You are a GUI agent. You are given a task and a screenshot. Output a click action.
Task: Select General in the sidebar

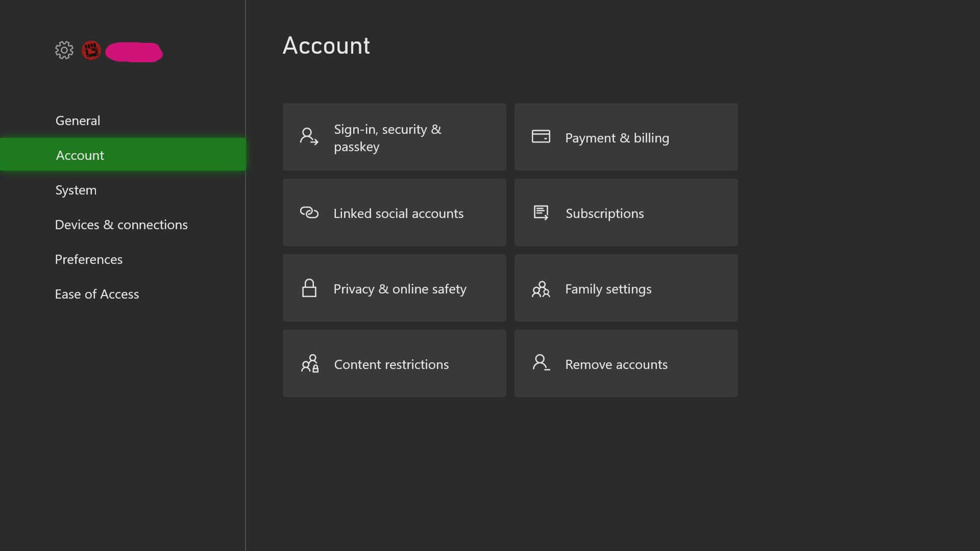(77, 120)
